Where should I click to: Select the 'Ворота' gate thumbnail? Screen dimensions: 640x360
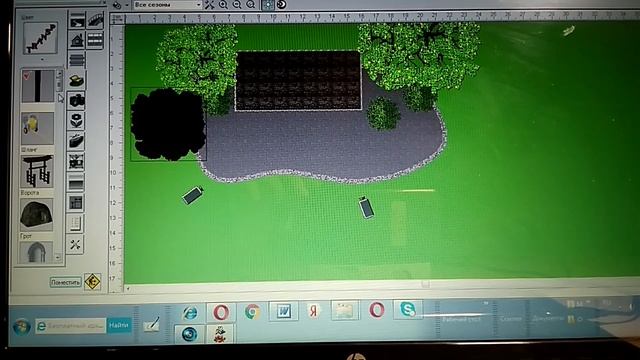point(37,171)
